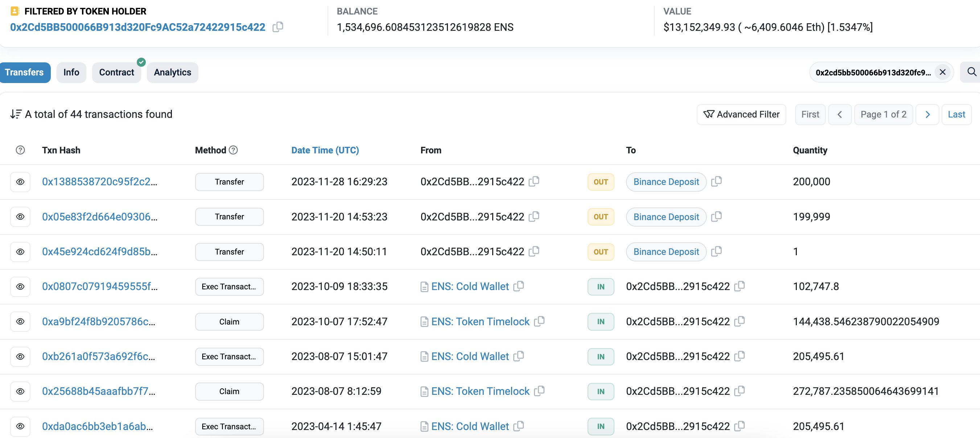Open the Contract tab
Viewport: 980px width, 438px height.
coord(116,72)
